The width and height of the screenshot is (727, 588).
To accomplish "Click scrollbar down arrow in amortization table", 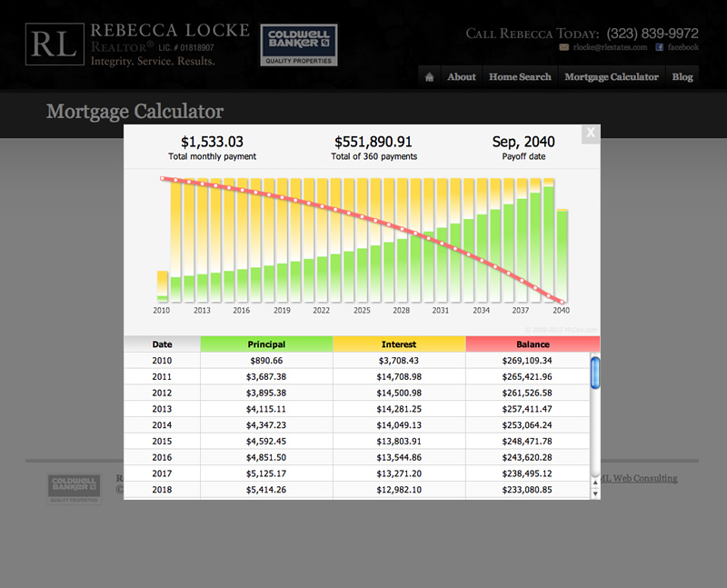I will pos(595,493).
